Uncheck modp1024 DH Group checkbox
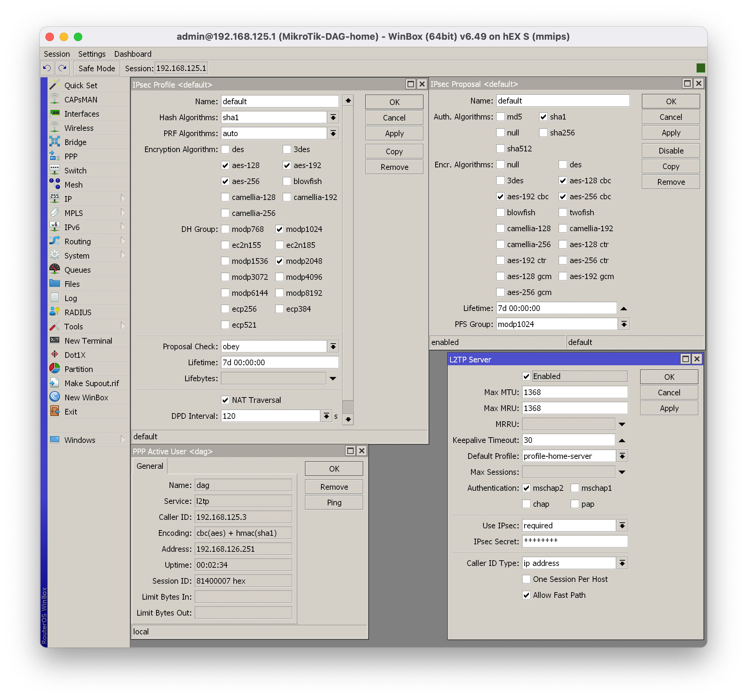 (280, 229)
